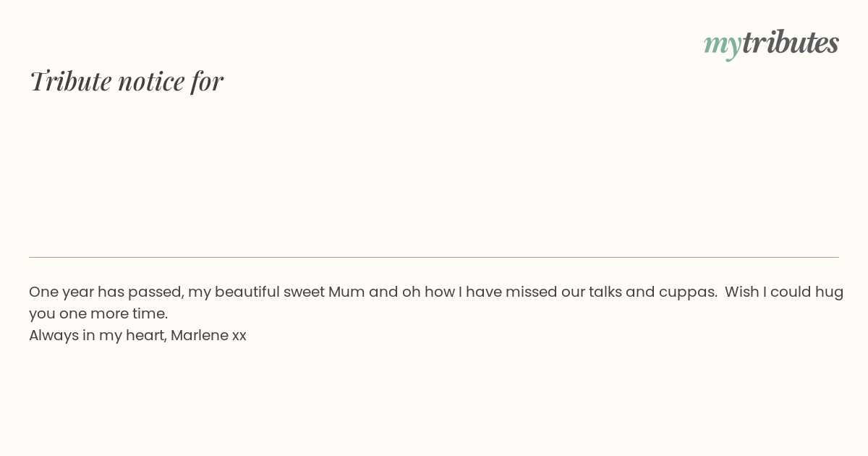The height and width of the screenshot is (456, 868).
Task: Click "Always in my heart" text
Action: pos(96,336)
